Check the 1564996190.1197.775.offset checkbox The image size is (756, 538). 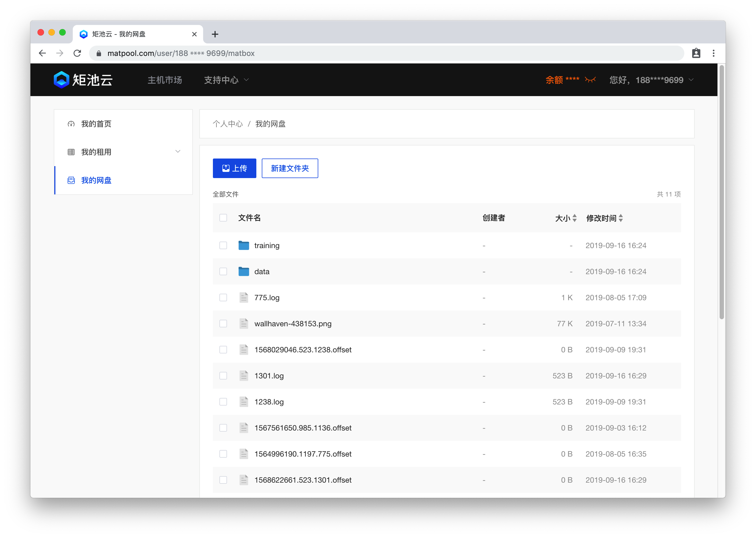click(x=223, y=454)
